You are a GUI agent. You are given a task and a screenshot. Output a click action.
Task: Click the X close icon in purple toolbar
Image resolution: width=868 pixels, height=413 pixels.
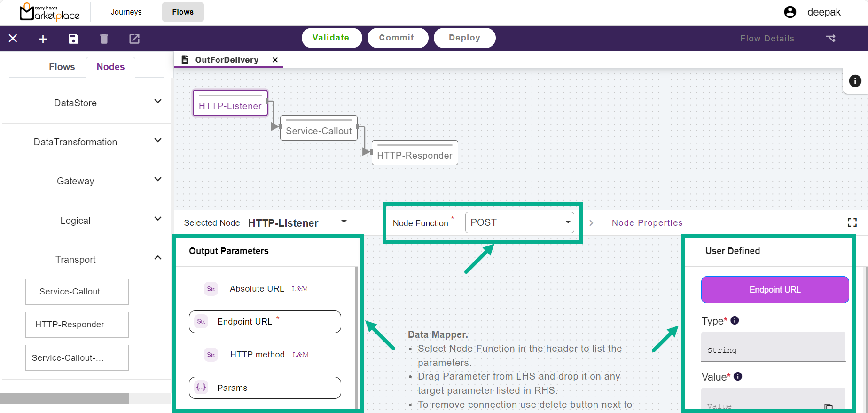[13, 39]
